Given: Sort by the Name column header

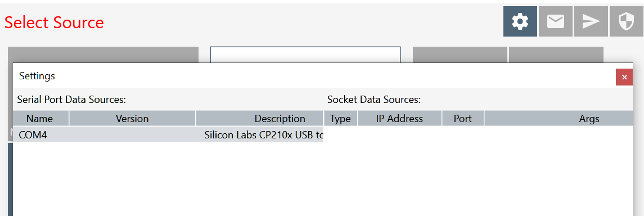Looking at the screenshot, I should [41, 119].
